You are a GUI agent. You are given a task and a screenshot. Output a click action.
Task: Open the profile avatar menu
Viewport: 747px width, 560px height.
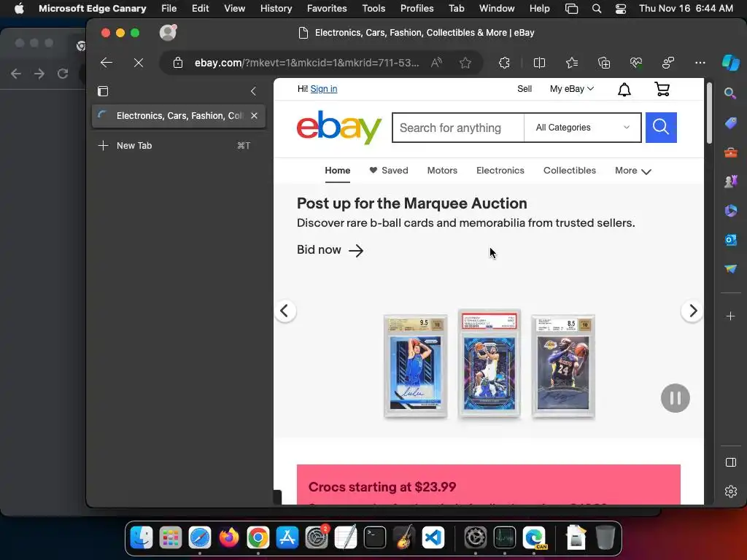click(x=168, y=32)
